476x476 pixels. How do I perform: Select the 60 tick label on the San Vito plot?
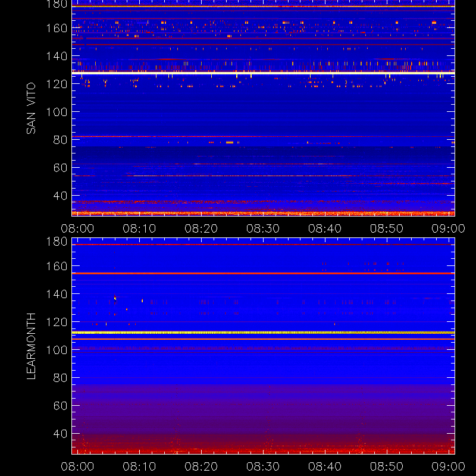(60, 168)
